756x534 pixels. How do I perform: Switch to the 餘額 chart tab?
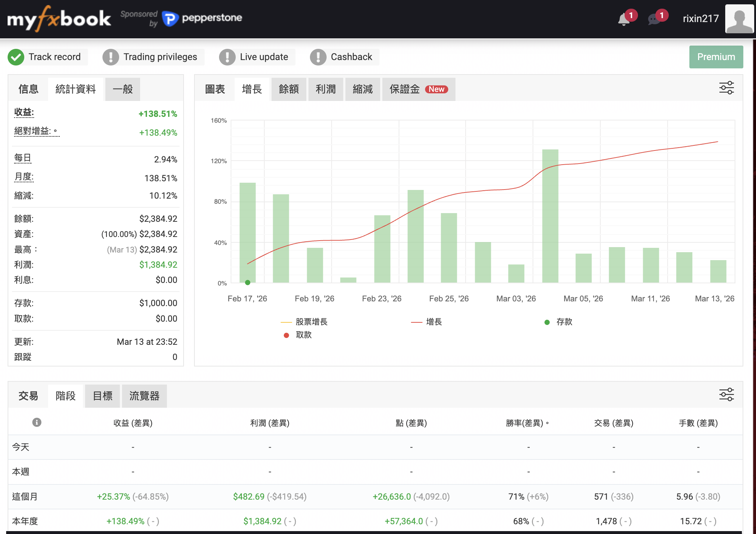click(289, 89)
